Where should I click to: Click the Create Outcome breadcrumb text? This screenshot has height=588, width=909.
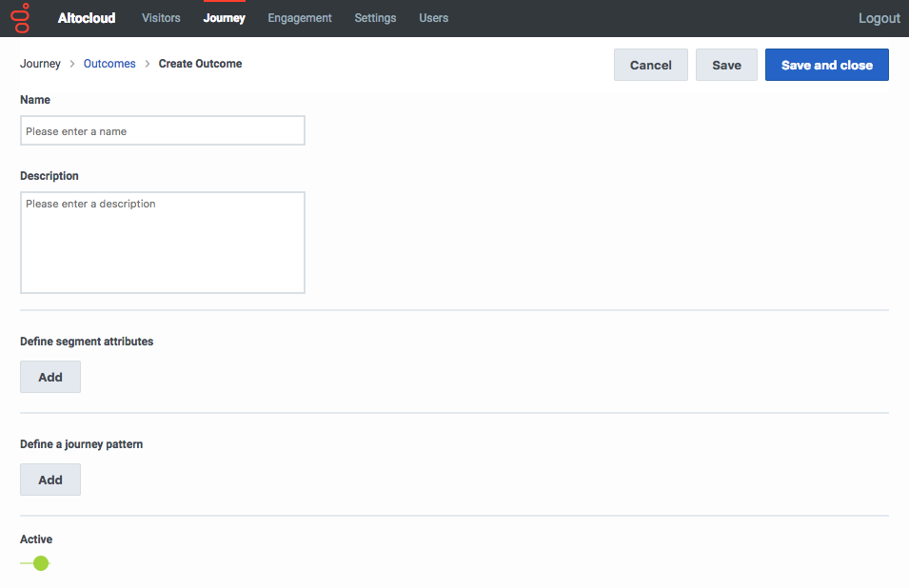pyautogui.click(x=200, y=64)
